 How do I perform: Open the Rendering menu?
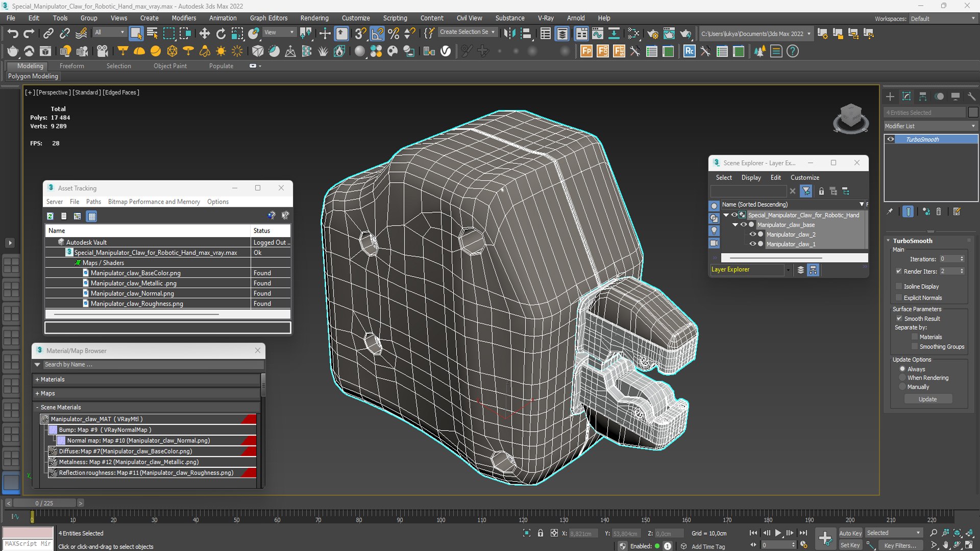tap(314, 18)
